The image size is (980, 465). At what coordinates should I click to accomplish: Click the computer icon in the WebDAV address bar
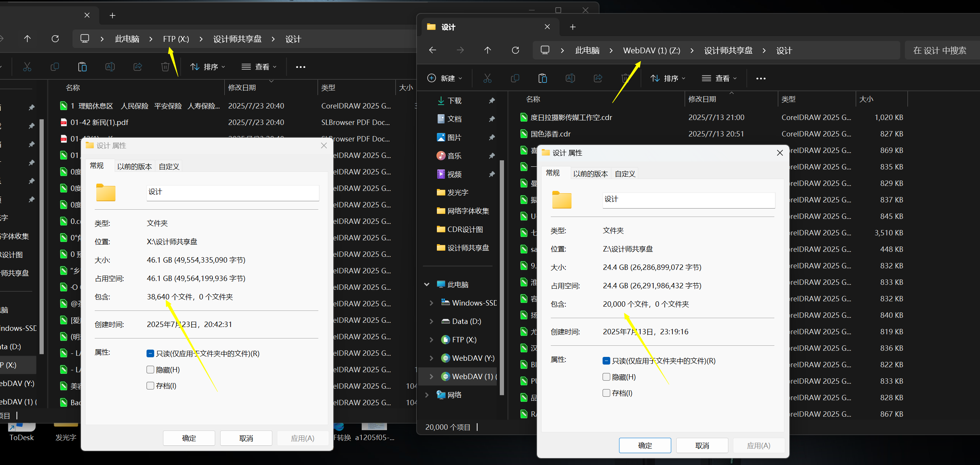(545, 50)
